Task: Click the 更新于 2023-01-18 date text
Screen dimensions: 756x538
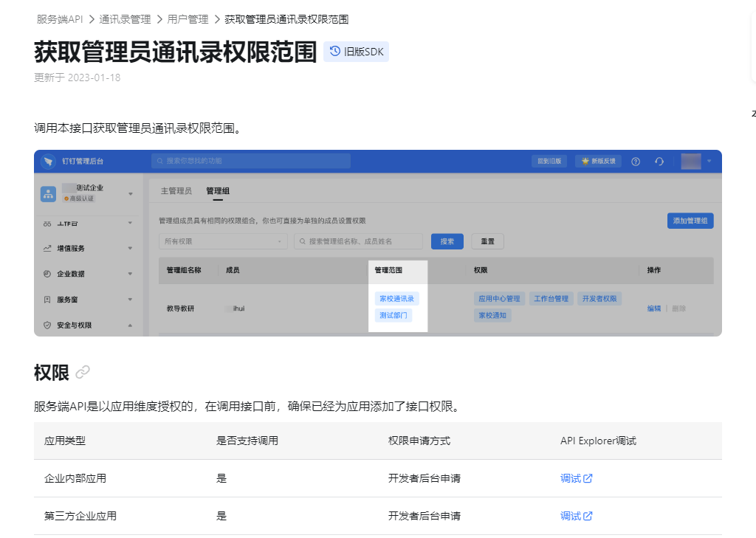Action: [x=77, y=77]
